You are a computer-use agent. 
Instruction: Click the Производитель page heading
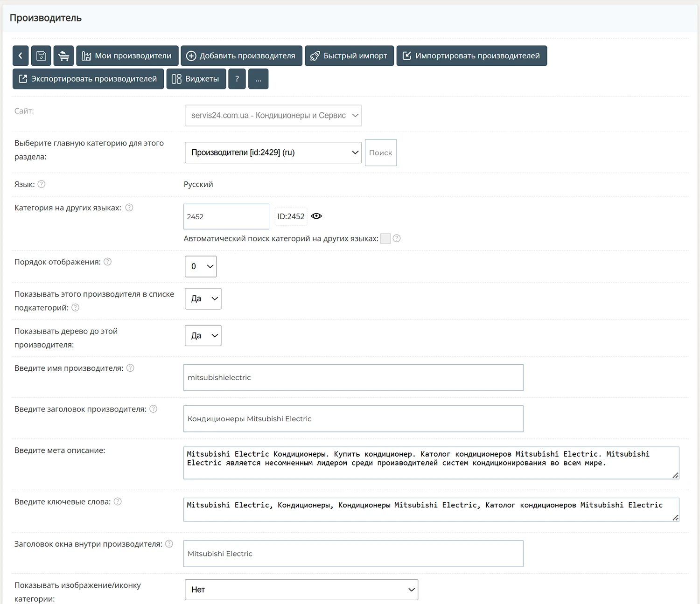pos(46,18)
